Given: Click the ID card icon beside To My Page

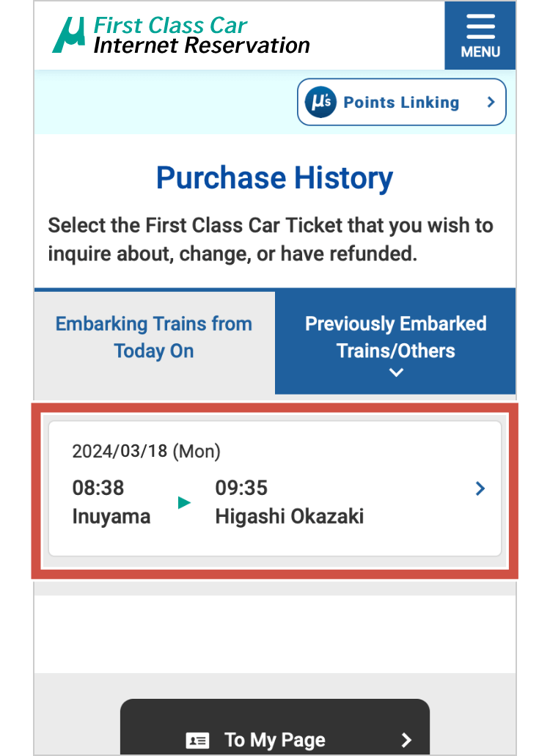Looking at the screenshot, I should pyautogui.click(x=198, y=740).
